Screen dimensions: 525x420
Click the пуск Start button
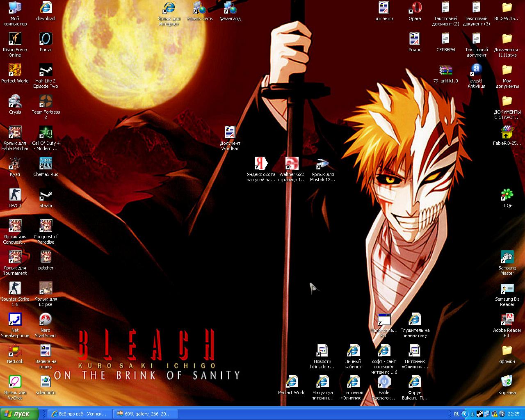coord(20,414)
